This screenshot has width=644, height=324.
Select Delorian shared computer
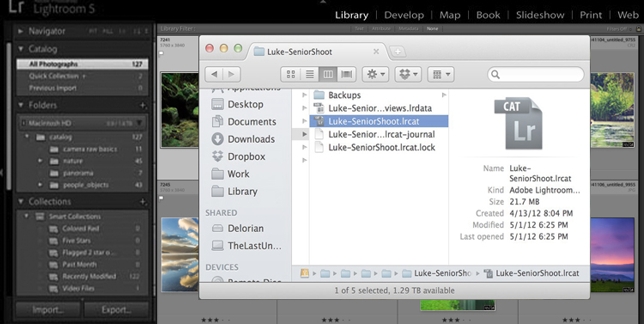246,229
